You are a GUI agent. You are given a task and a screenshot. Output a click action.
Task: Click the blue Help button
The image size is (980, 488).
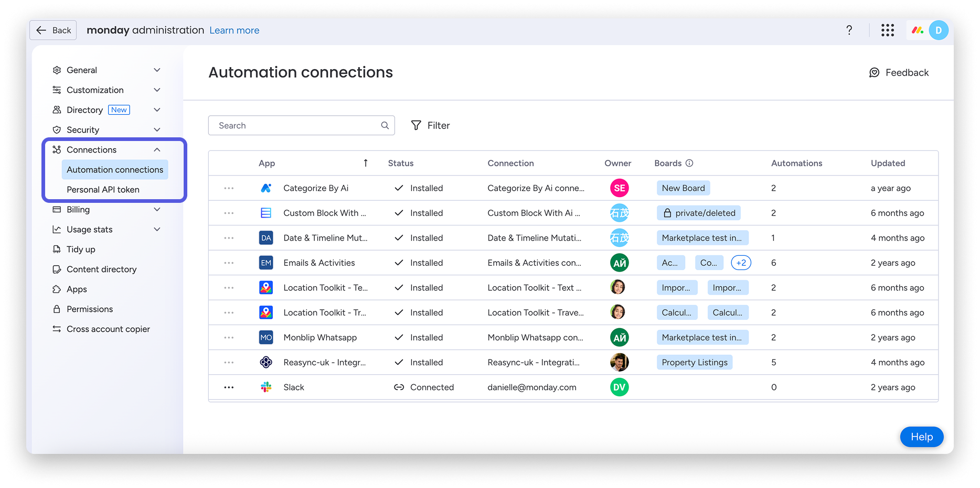point(922,437)
